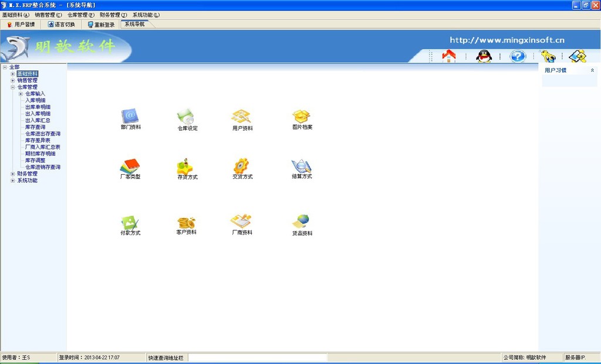Open the 基础资料 menu in menu bar
The width and height of the screenshot is (601, 364).
16,15
